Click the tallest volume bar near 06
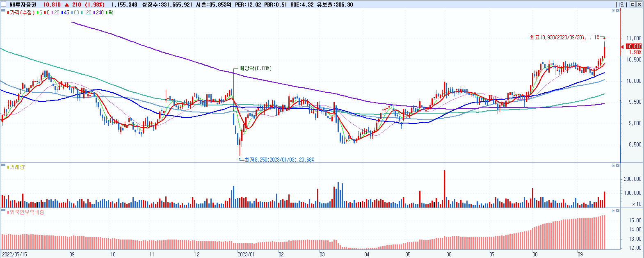The height and width of the screenshot is (258, 644). (x=444, y=189)
